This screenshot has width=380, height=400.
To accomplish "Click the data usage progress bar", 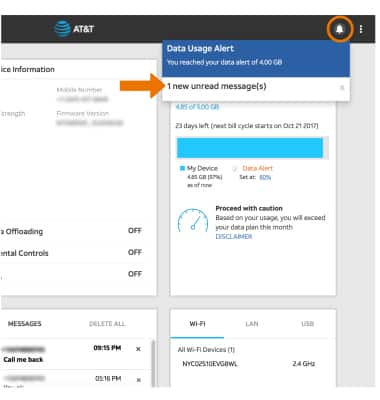I will 252,148.
